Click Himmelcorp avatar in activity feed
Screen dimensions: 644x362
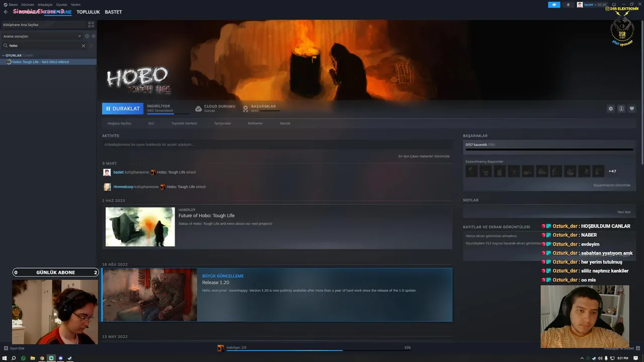pyautogui.click(x=107, y=187)
